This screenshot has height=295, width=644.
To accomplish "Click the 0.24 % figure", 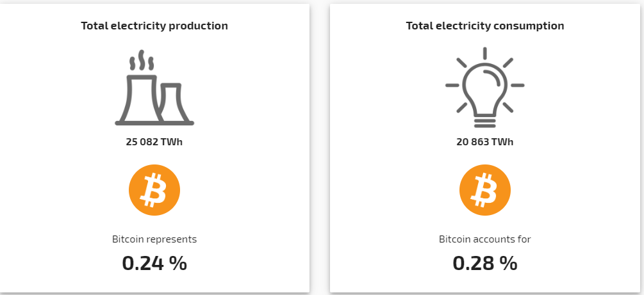I will tap(154, 263).
